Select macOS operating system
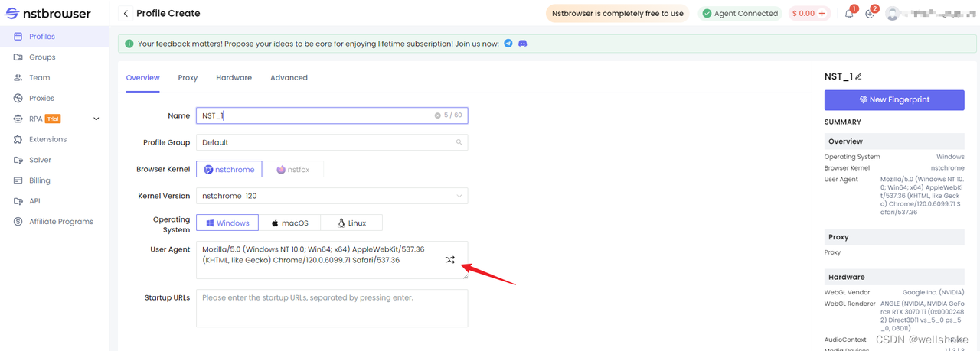The width and height of the screenshot is (980, 351). pyautogui.click(x=289, y=223)
